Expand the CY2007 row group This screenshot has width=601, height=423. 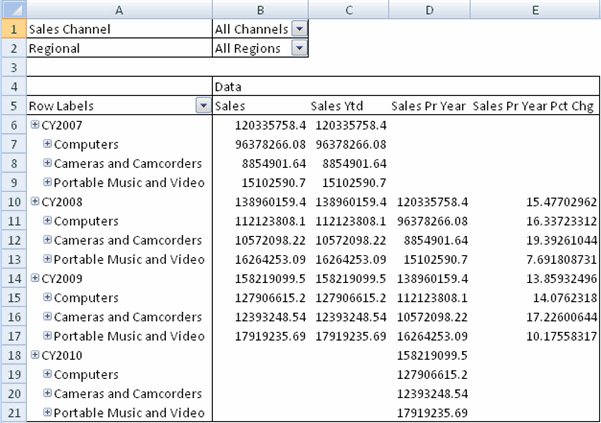click(35, 125)
